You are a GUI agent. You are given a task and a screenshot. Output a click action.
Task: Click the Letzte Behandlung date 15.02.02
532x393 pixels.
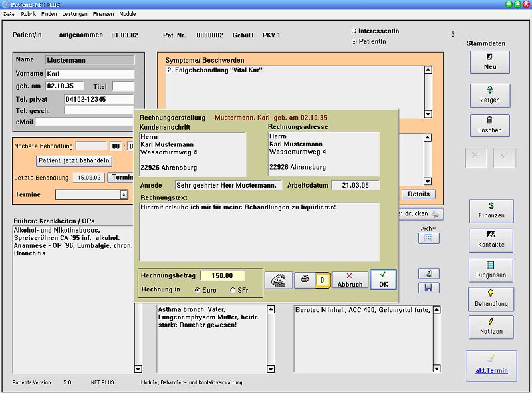pos(89,178)
